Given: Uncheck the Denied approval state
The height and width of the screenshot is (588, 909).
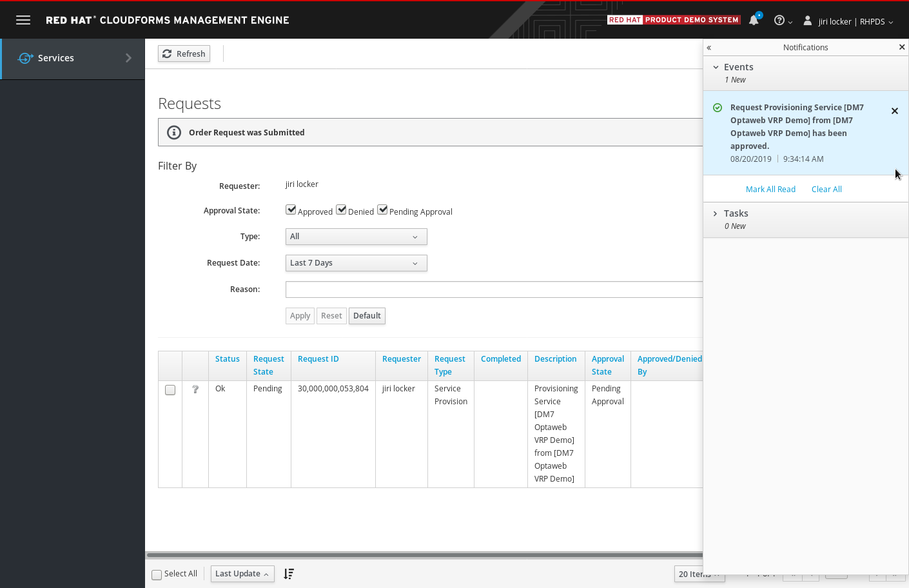Looking at the screenshot, I should click(x=342, y=210).
